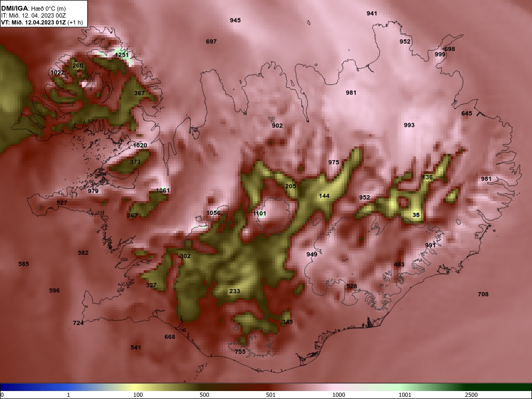Click the color scale label 1000
The height and width of the screenshot is (399, 532).
coord(338,395)
